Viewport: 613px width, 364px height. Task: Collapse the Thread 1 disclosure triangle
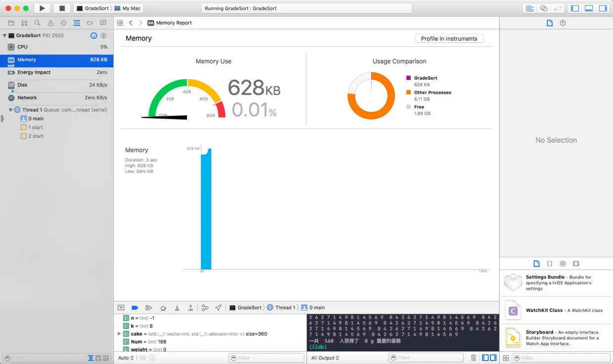pos(11,110)
